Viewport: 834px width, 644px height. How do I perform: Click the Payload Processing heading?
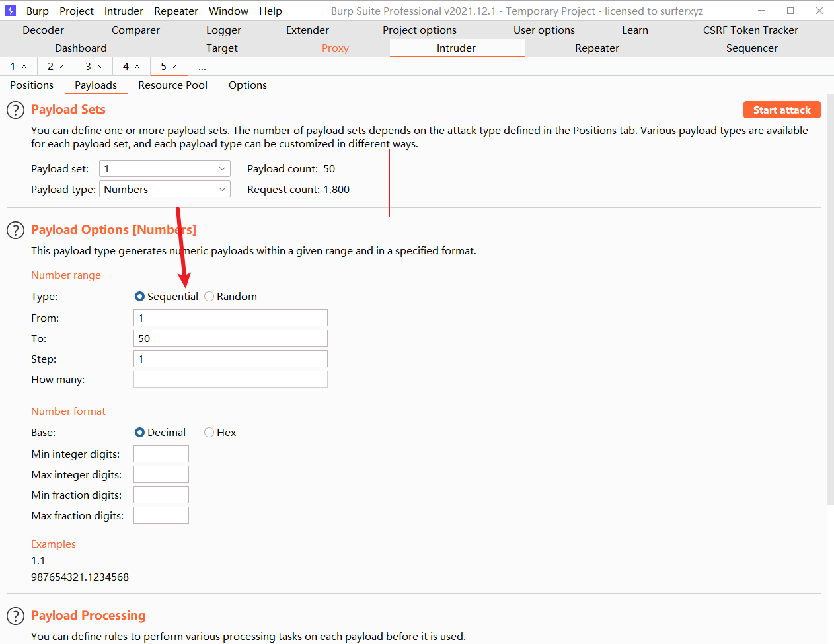(88, 616)
